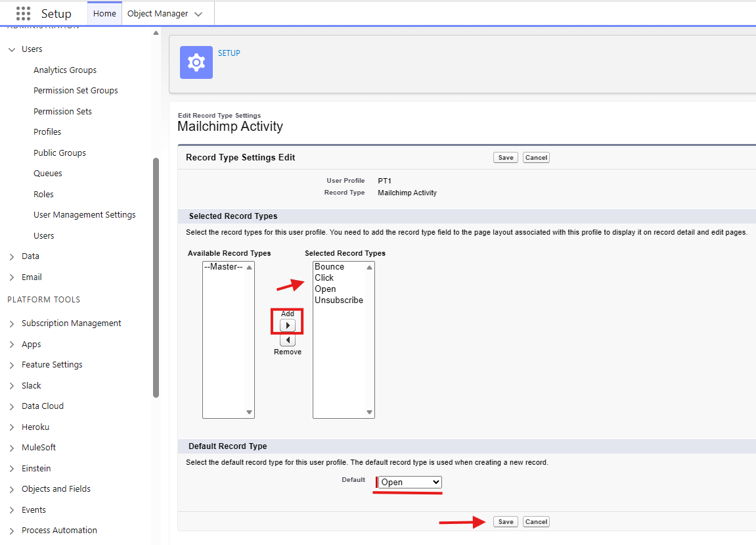Switch to the Object Manager tab

pyautogui.click(x=158, y=14)
